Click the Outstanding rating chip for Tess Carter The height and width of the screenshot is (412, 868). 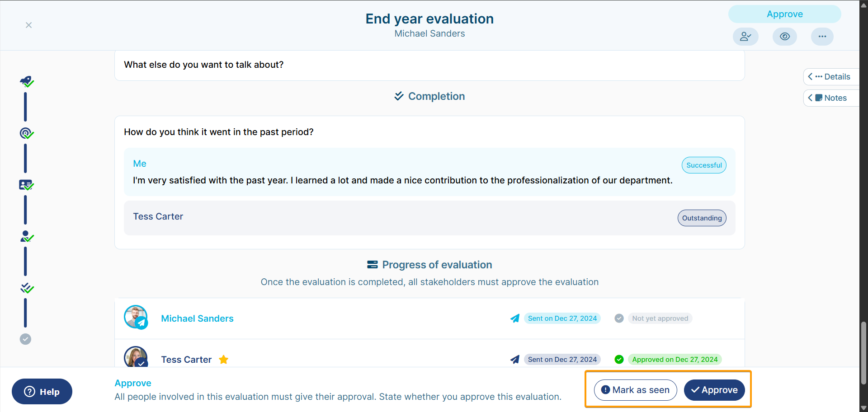pos(702,218)
